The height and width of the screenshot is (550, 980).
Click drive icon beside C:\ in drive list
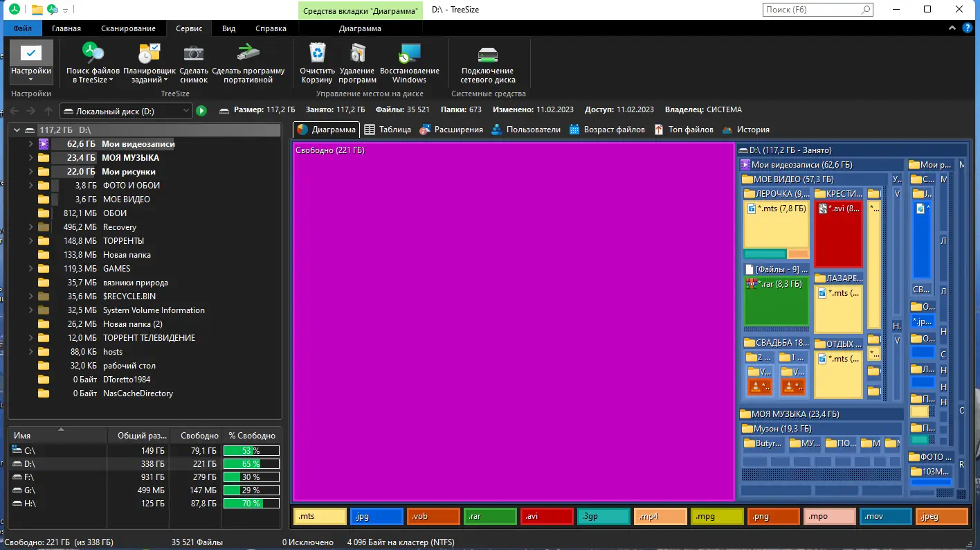17,450
